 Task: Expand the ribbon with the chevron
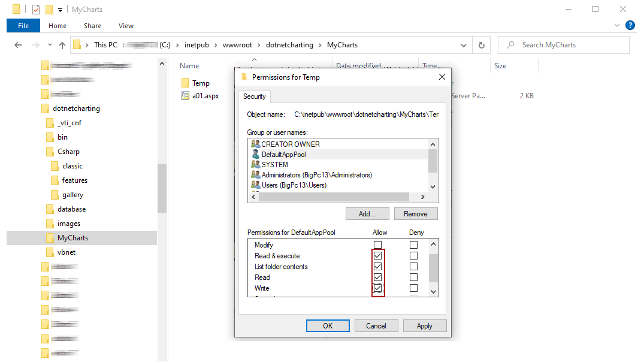coord(618,26)
